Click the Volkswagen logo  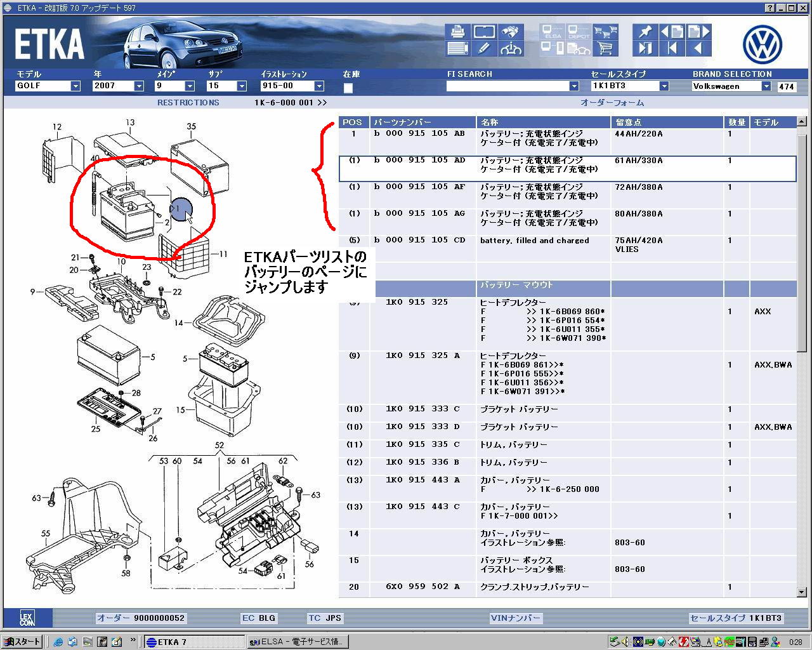click(763, 44)
